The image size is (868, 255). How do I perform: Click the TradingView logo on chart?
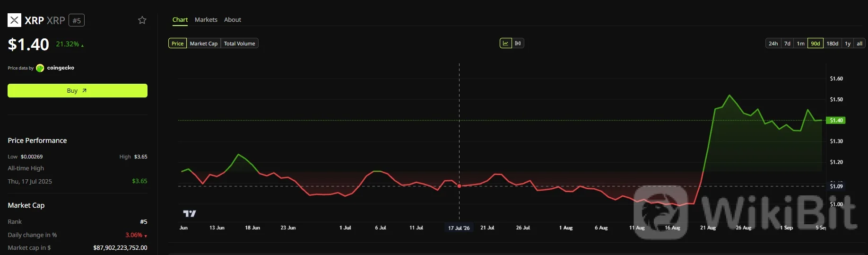tap(190, 213)
